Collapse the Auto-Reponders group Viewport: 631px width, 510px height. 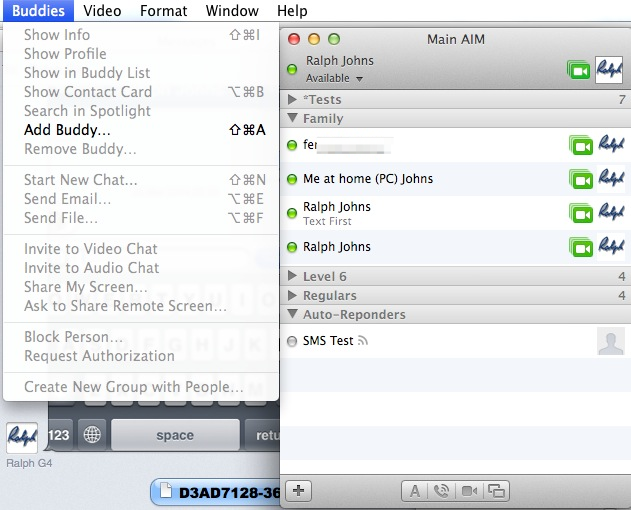point(293,314)
